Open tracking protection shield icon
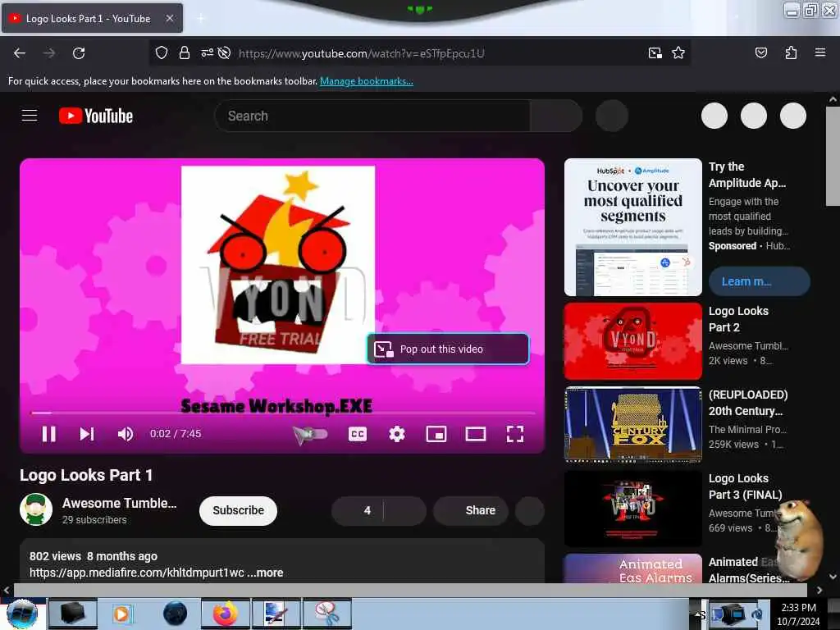This screenshot has width=840, height=630. click(x=162, y=52)
